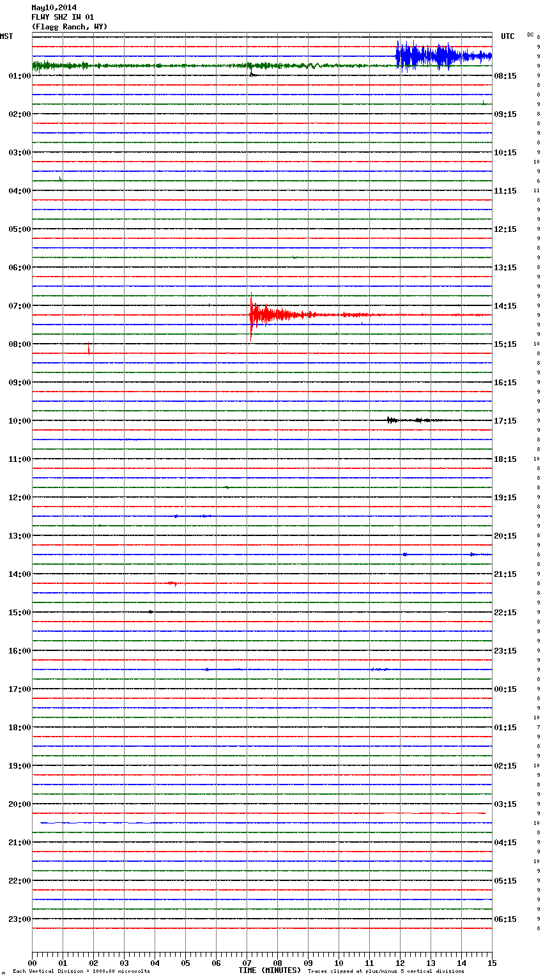Click the 11:15 UTC time label
543x980 pixels.
(505, 191)
